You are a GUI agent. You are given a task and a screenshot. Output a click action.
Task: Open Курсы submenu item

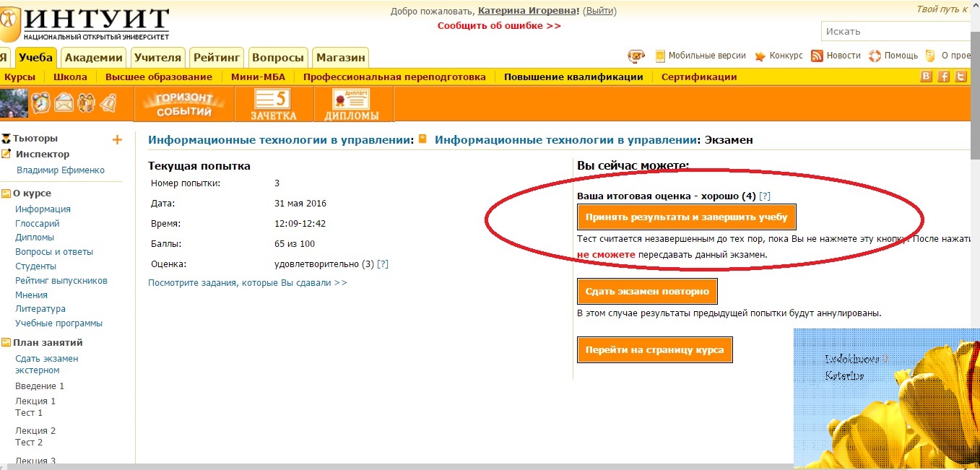[x=19, y=77]
